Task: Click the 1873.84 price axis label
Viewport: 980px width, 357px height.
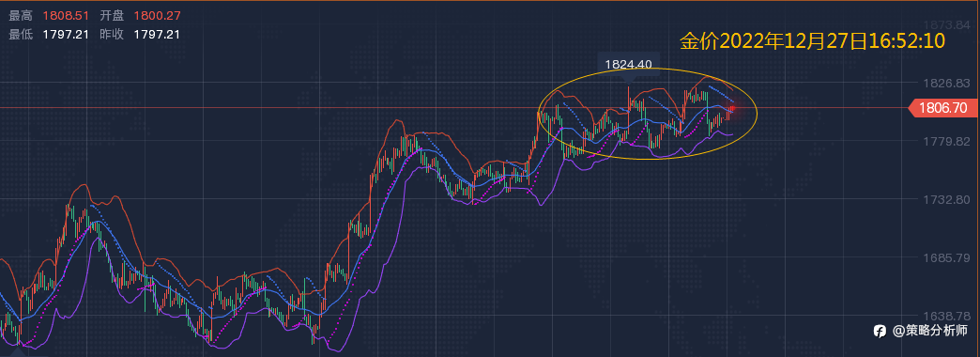Action: (x=946, y=25)
